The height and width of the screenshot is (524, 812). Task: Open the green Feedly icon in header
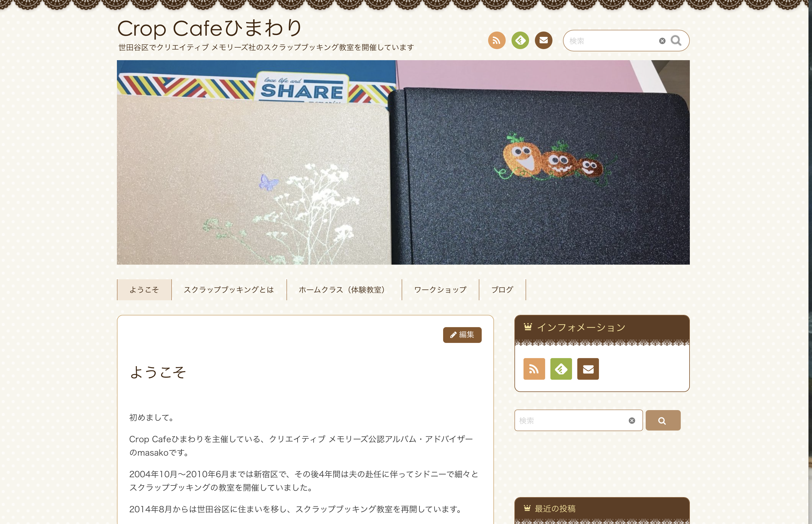(x=520, y=41)
